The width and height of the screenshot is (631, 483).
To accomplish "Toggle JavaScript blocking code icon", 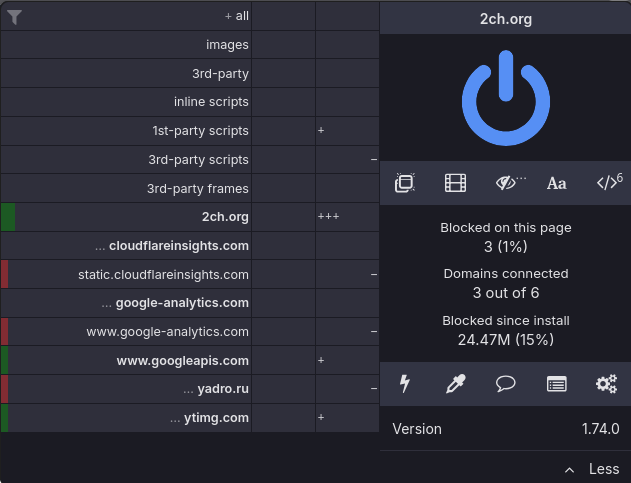I will point(607,183).
